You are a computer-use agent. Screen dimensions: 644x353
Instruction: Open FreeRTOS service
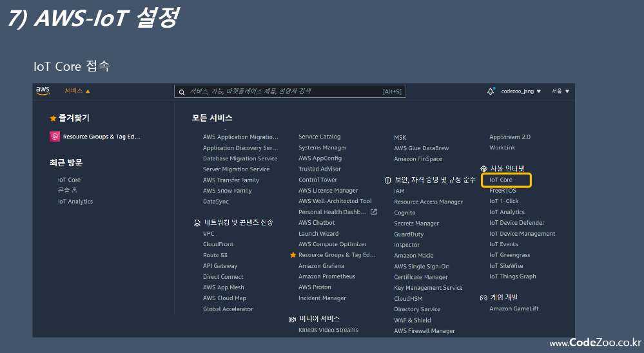tap(503, 191)
